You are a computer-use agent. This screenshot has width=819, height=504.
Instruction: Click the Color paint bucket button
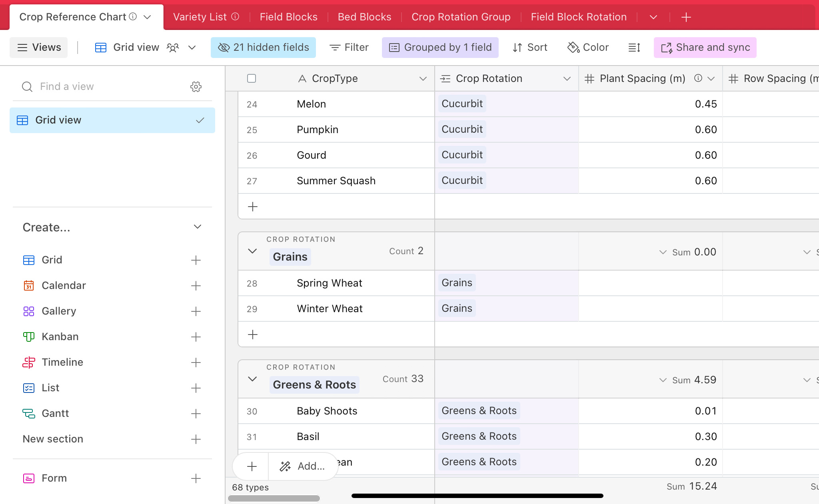coord(588,48)
